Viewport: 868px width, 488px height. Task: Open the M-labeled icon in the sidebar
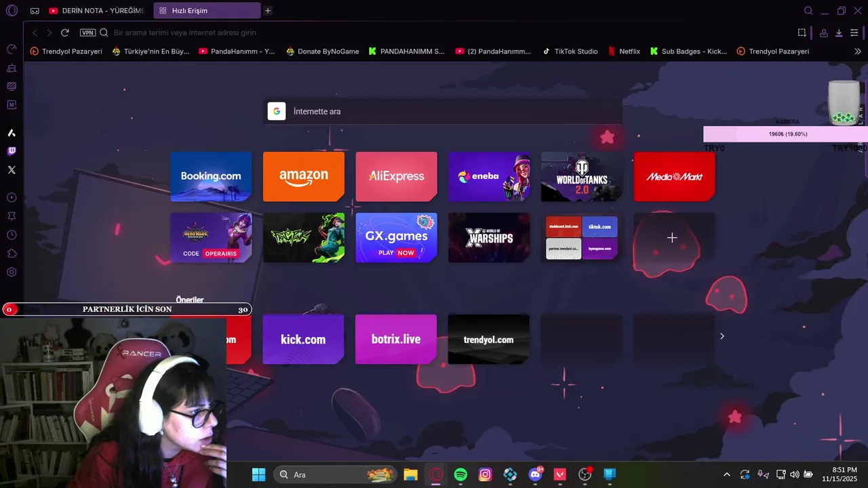12,105
